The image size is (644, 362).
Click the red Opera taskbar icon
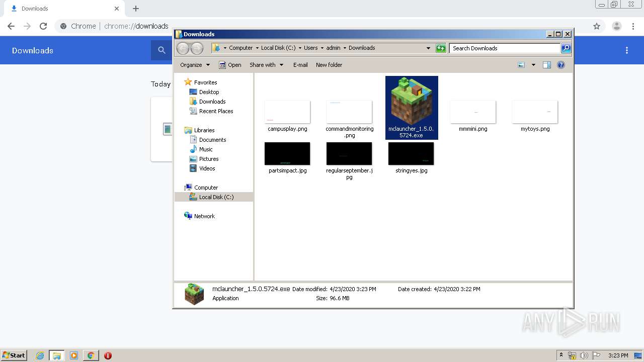(108, 355)
